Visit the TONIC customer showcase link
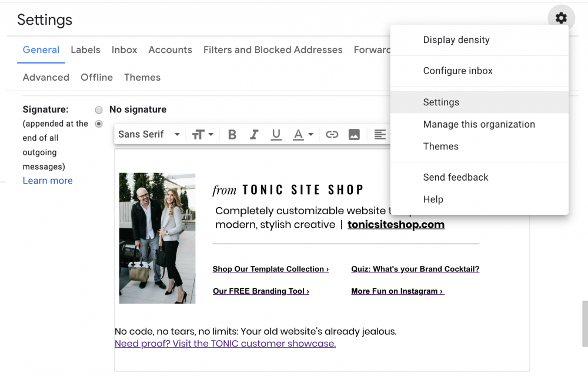Image resolution: width=588 pixels, height=376 pixels. tap(225, 344)
